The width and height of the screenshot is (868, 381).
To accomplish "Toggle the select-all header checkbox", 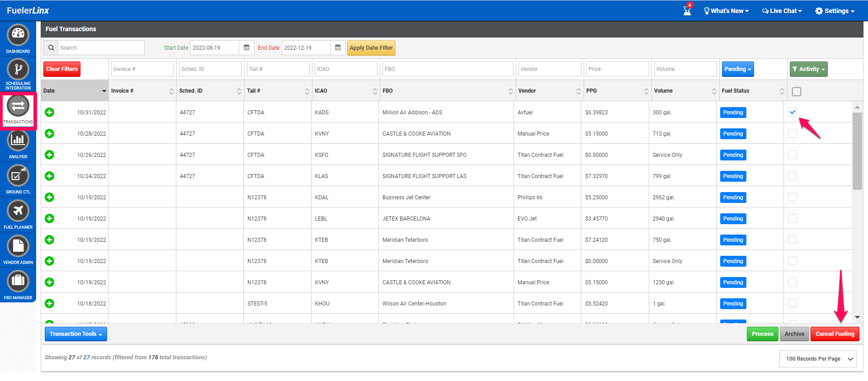I will point(797,91).
